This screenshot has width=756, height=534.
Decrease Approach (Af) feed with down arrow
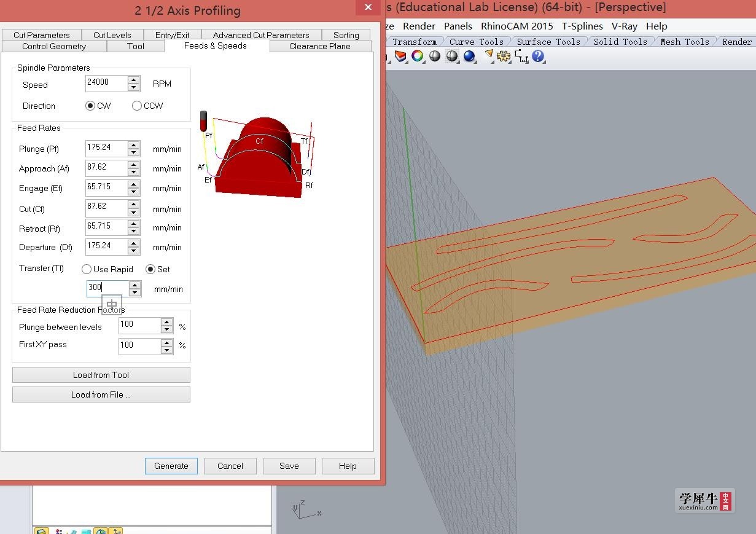(x=134, y=172)
